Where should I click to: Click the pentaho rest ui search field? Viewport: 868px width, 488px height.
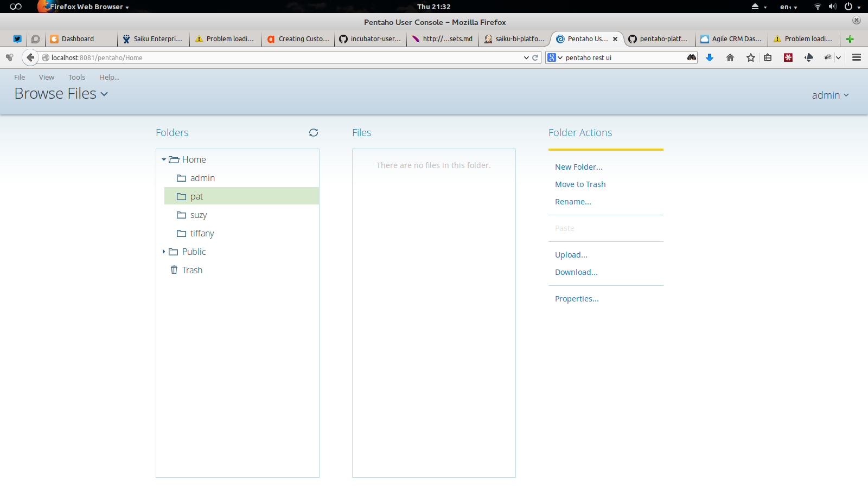624,57
